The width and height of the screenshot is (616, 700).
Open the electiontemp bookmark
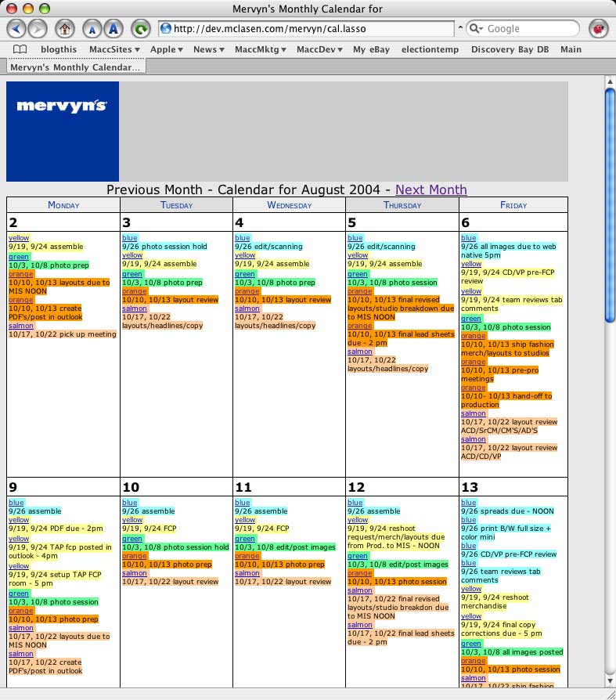pyautogui.click(x=430, y=49)
